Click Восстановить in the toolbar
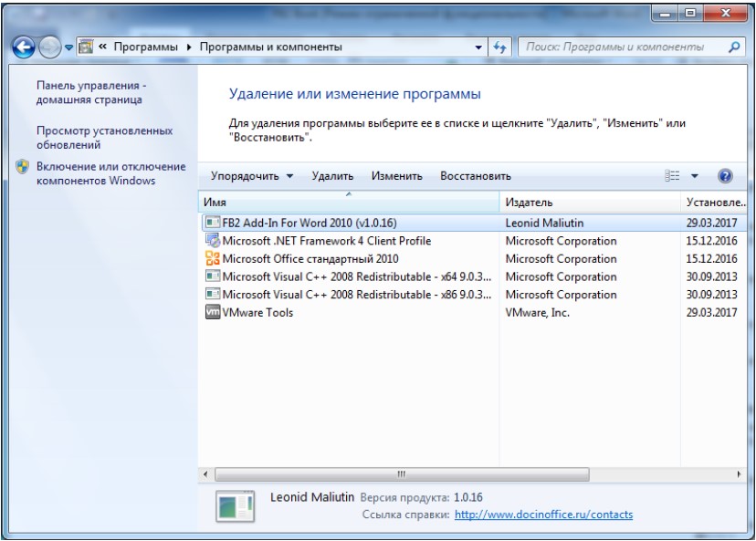Screen dimensions: 756x541 point(475,176)
